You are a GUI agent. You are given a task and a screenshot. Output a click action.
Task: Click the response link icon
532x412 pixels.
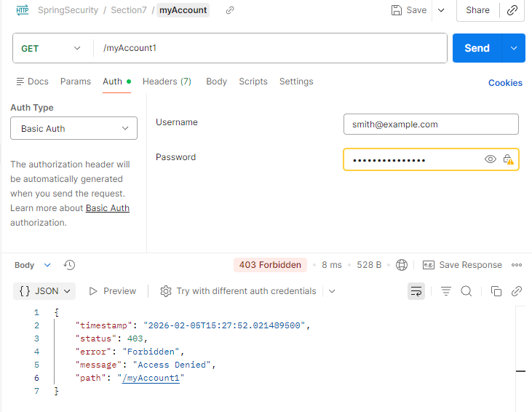517,291
